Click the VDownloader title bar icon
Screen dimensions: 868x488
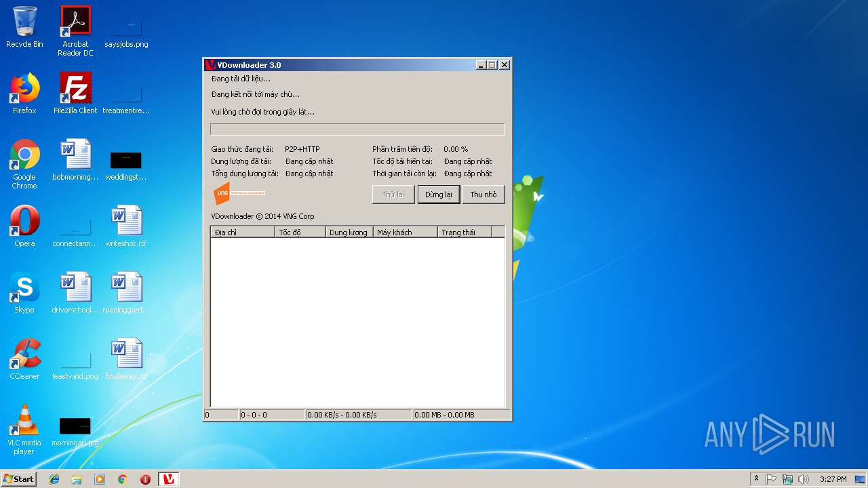210,65
